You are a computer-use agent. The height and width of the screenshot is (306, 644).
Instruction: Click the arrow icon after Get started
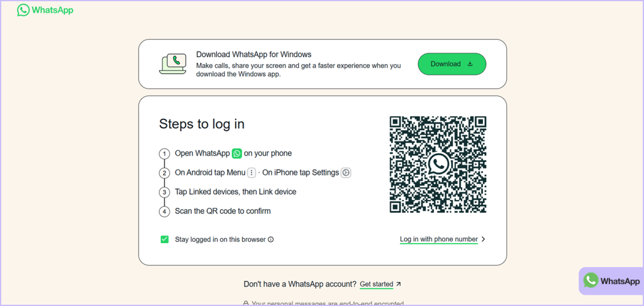399,284
